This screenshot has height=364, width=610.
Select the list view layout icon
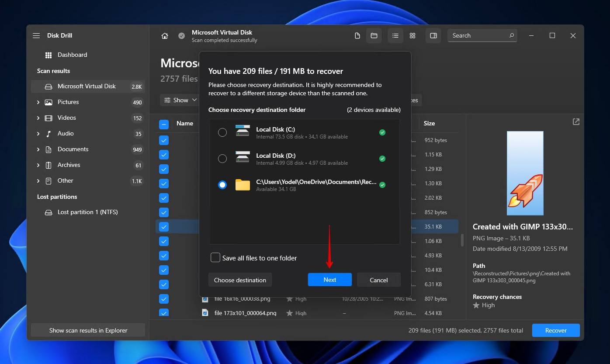[x=395, y=35]
